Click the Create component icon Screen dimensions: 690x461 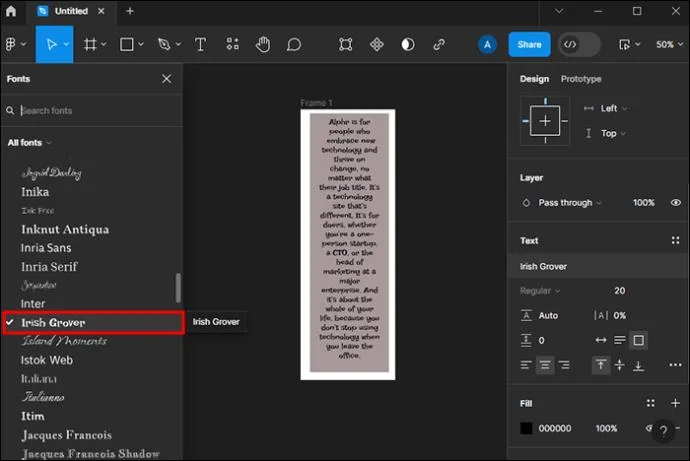tap(377, 44)
